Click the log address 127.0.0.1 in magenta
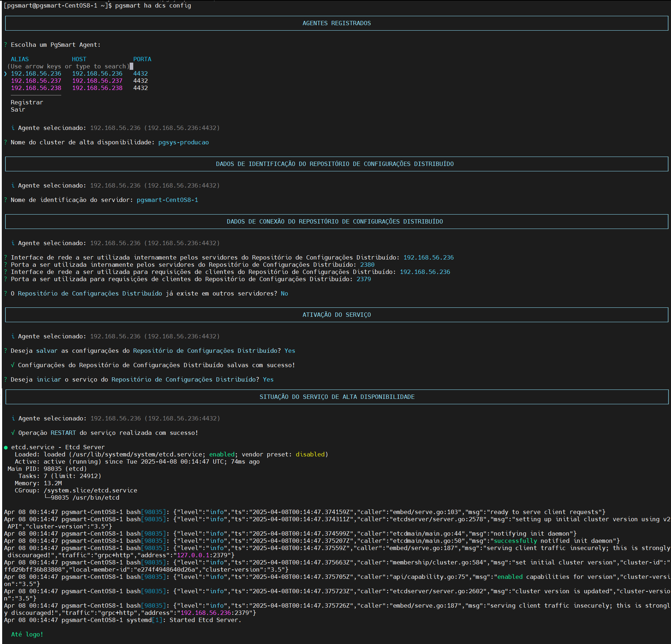The width and height of the screenshot is (671, 644). 193,555
